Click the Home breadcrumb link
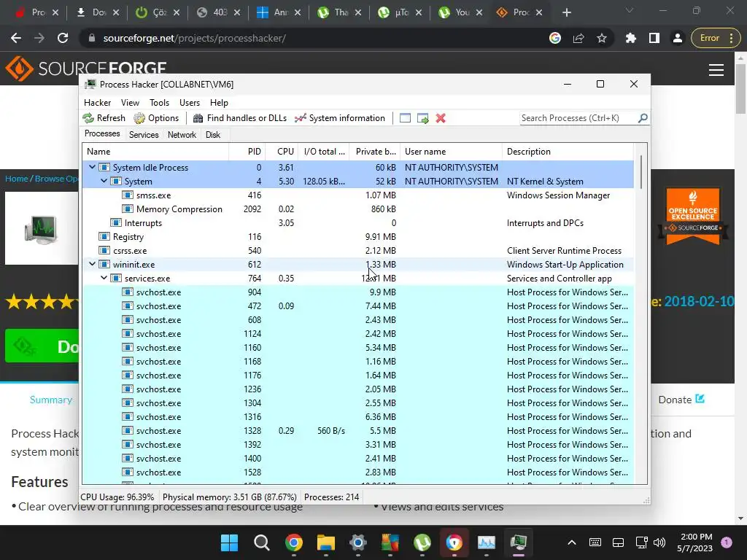 point(17,179)
